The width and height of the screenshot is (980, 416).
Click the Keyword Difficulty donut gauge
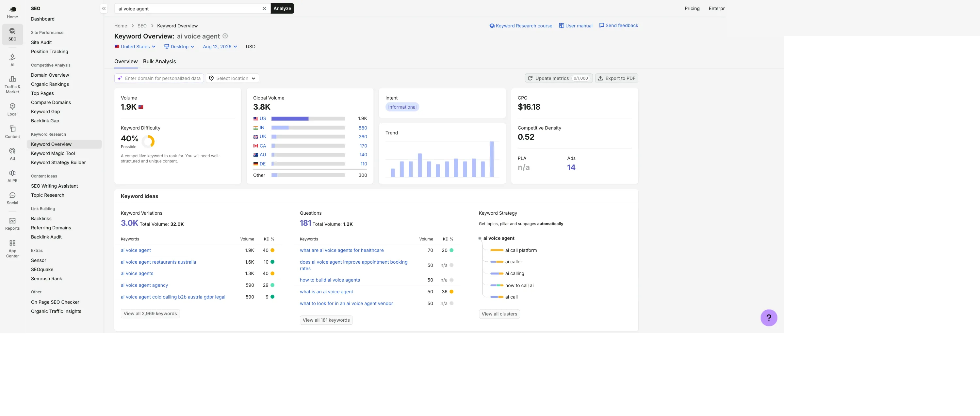coord(148,141)
